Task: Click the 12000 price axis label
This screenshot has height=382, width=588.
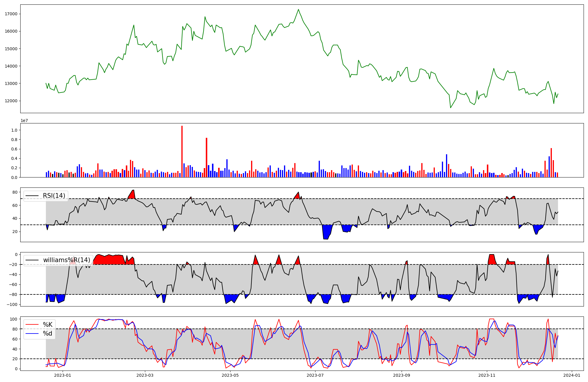Action: 11,101
